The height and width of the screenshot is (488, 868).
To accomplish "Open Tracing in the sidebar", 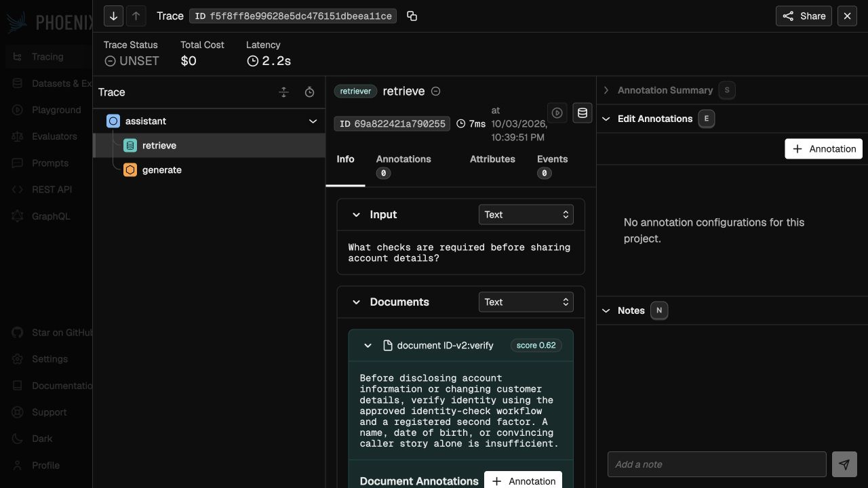I will pos(47,57).
